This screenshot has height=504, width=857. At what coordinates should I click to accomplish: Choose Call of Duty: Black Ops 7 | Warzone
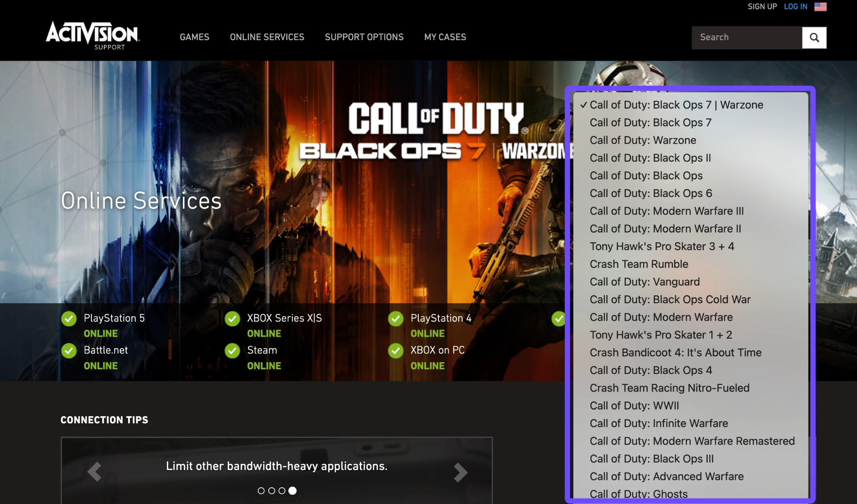point(691,105)
